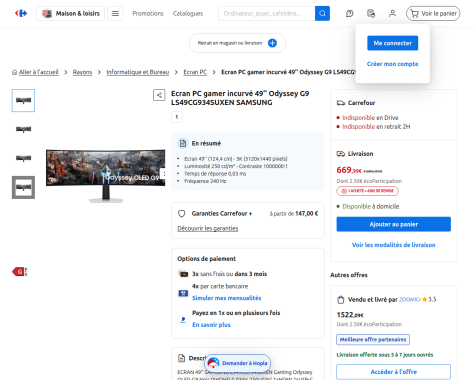Open the Catalogues menu
The width and height of the screenshot is (475, 380).
pos(188,14)
